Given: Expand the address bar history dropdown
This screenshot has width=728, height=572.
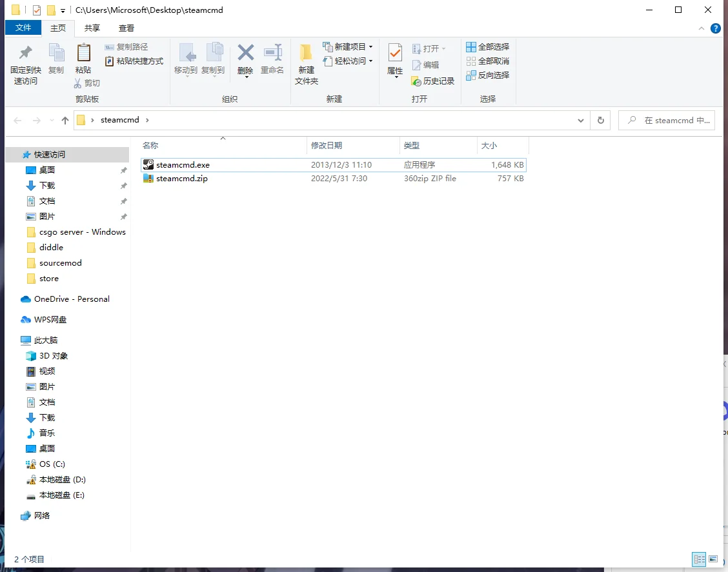Looking at the screenshot, I should tap(580, 121).
